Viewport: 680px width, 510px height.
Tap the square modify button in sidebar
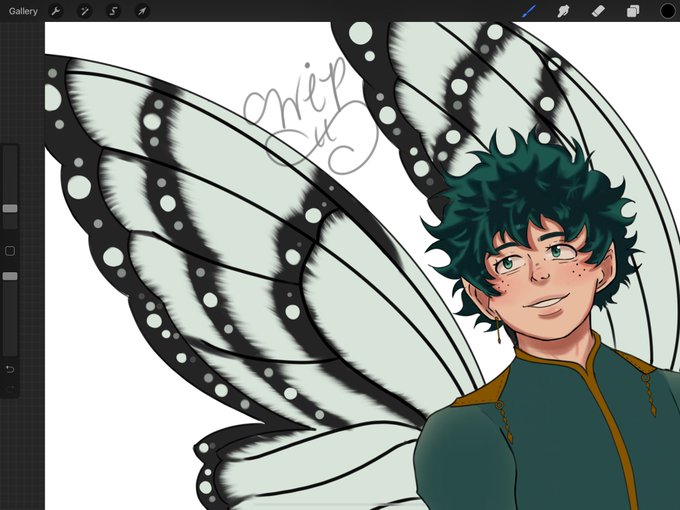[x=10, y=251]
